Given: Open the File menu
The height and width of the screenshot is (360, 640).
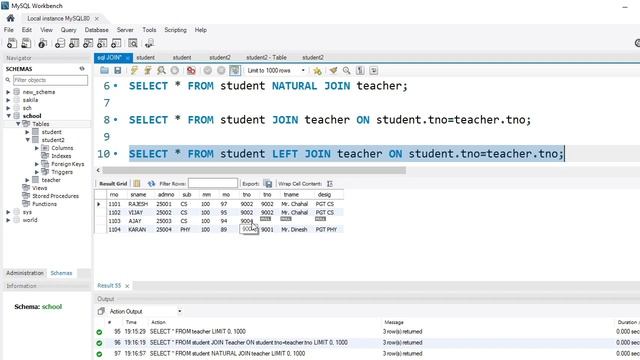Looking at the screenshot, I should (9, 30).
